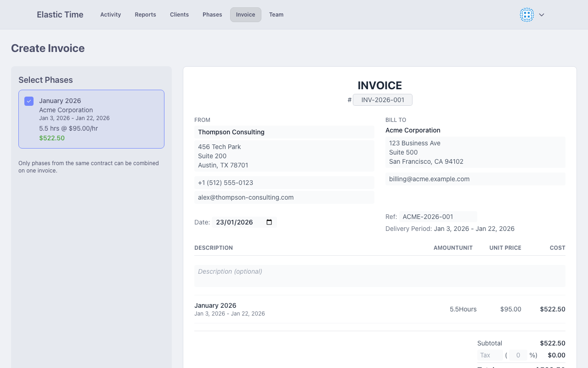Click the Description (optional) text area
Image resolution: width=588 pixels, height=368 pixels.
380,275
